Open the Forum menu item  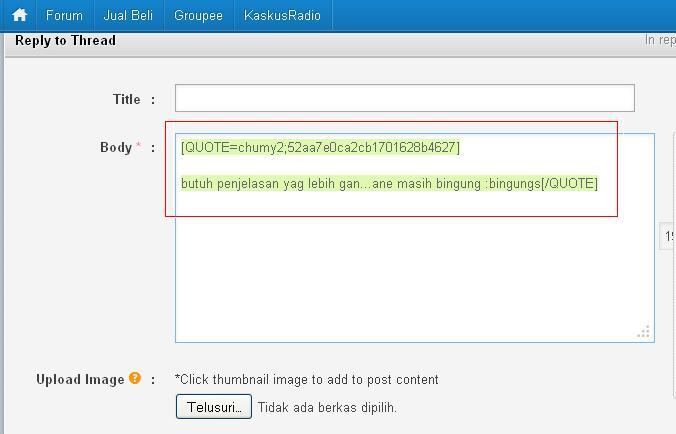click(x=64, y=16)
